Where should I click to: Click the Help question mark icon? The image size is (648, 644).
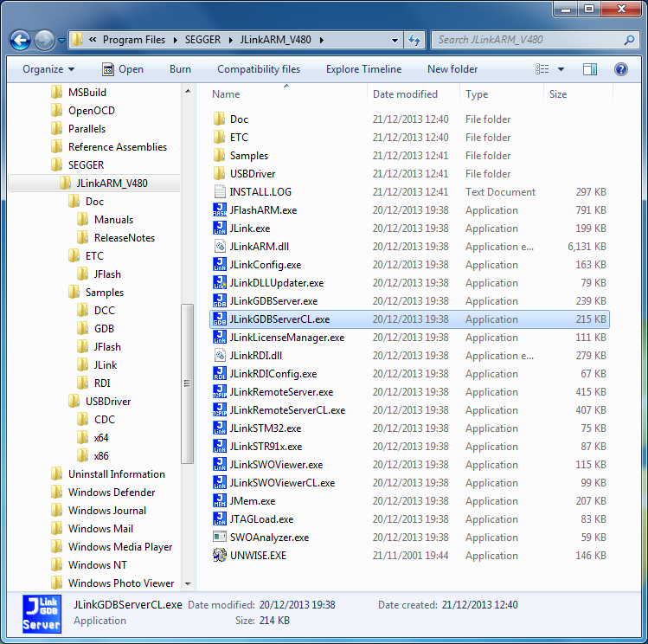click(620, 69)
